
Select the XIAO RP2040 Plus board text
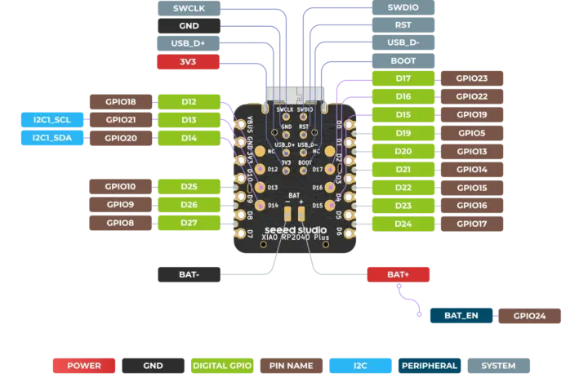(x=295, y=238)
